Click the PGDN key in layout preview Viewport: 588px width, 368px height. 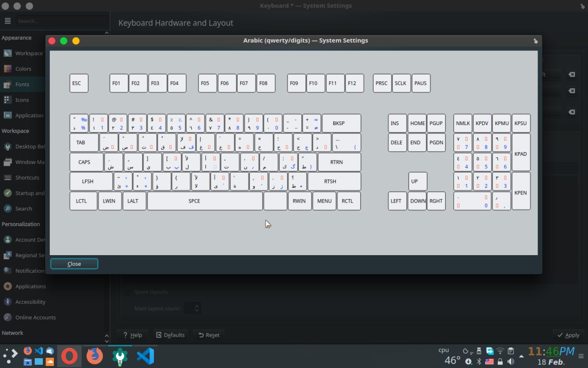coord(436,143)
